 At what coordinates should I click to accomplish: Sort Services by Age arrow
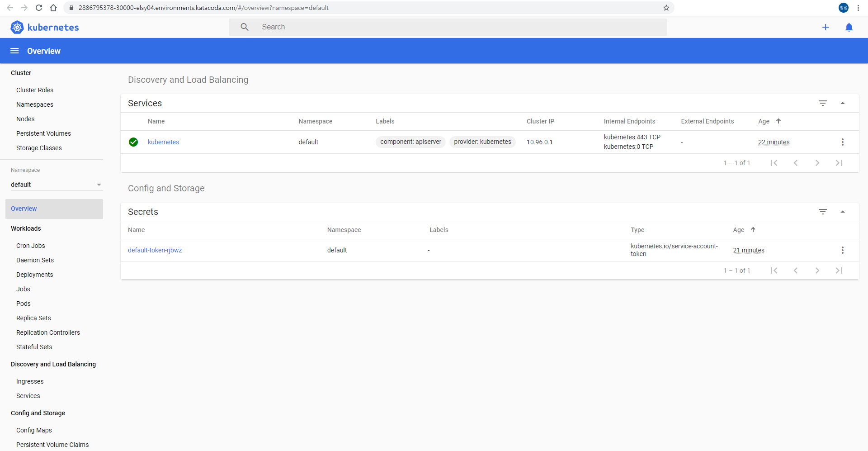(x=778, y=121)
